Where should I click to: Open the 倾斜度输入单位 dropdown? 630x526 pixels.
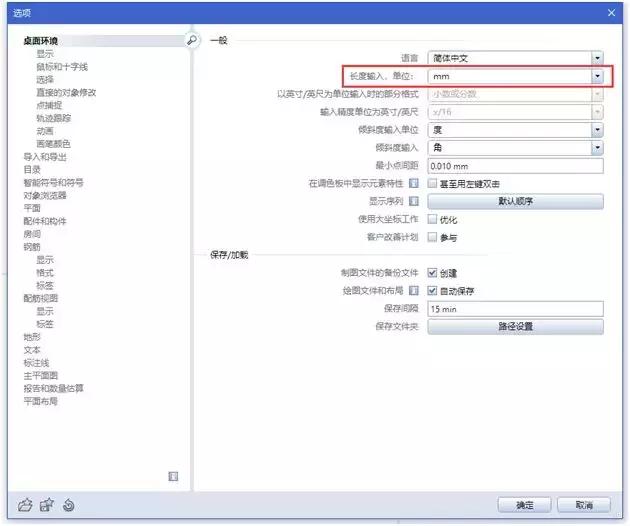[x=515, y=130]
